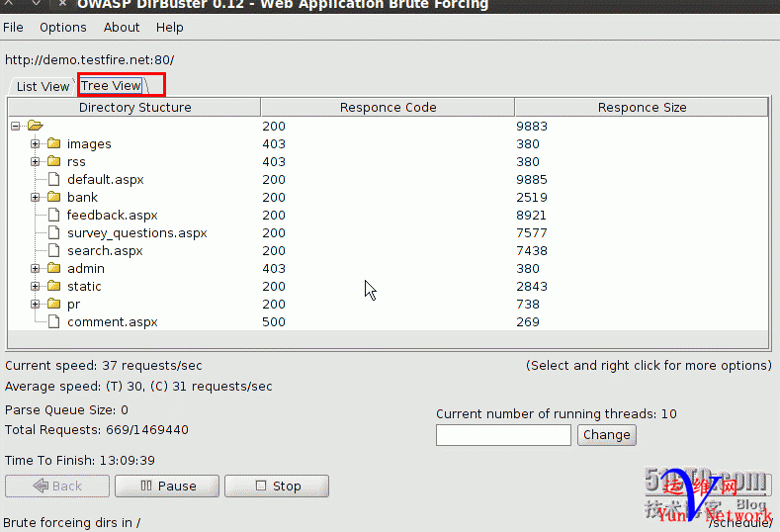Expand the rss folder node
Viewport: 780px width, 532px height.
(x=35, y=162)
